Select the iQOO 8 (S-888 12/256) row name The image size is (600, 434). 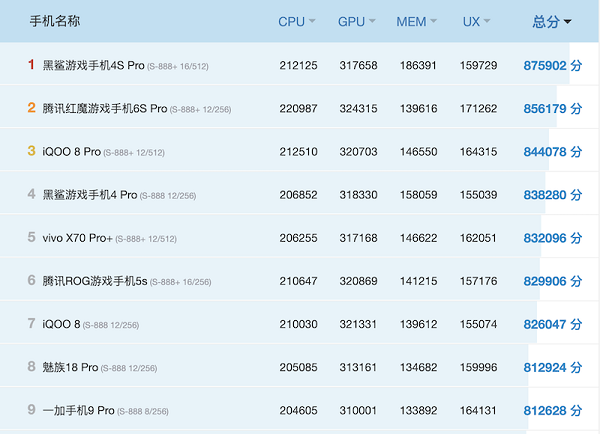point(91,325)
